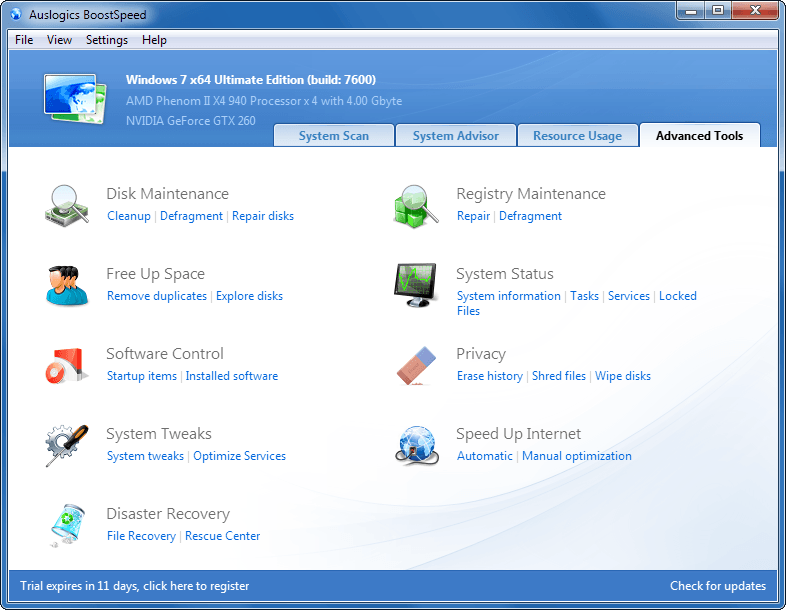Launch the Rescue Center link

click(x=222, y=536)
